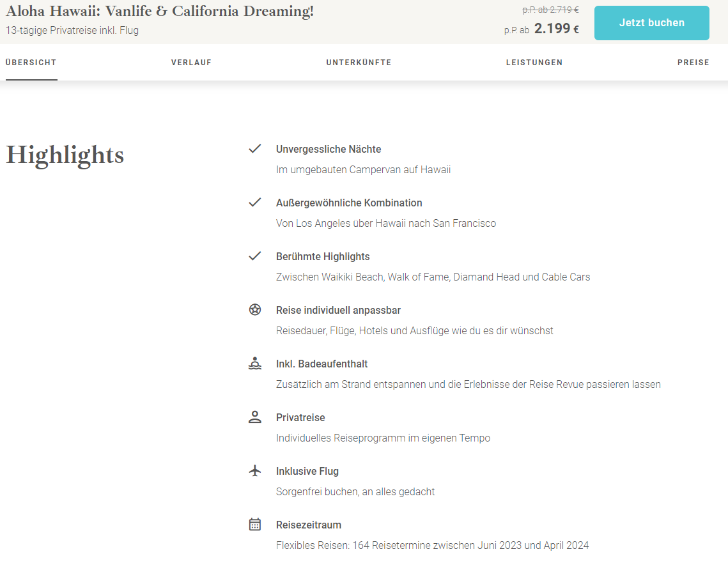
Task: Click the star circle icon for individuell anpassbar
Action: click(x=255, y=309)
